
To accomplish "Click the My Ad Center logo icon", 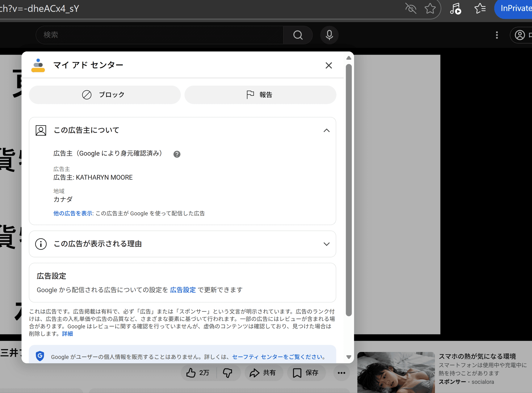I will [38, 65].
